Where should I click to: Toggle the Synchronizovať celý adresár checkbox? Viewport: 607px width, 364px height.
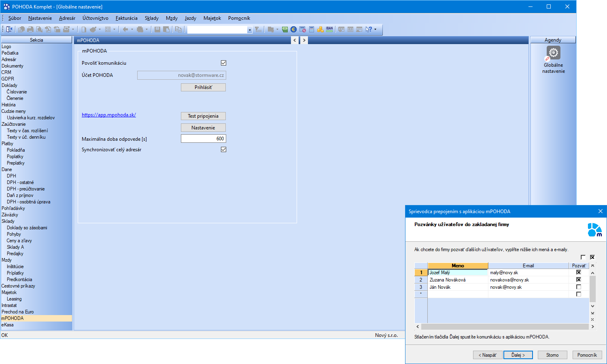click(223, 149)
